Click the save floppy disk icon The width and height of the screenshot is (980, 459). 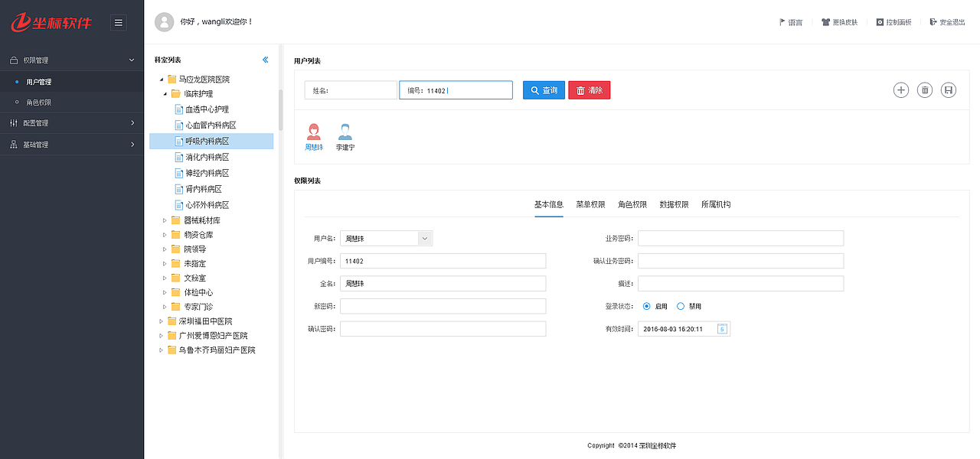pyautogui.click(x=949, y=90)
